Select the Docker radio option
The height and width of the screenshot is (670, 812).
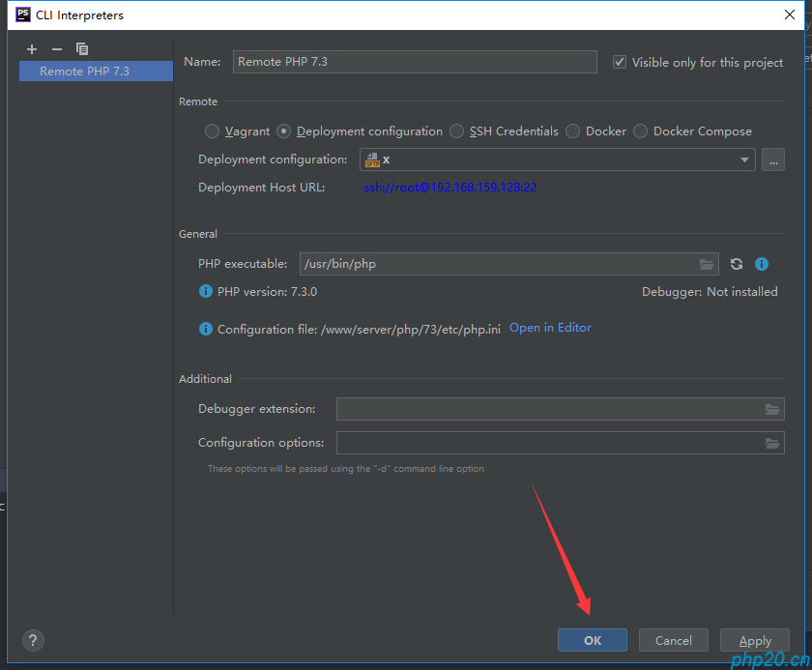click(572, 131)
